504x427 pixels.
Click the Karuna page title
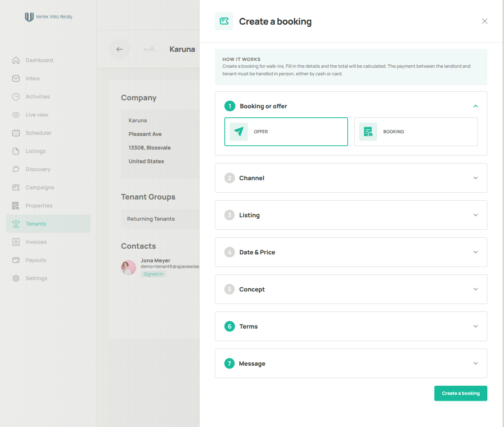coord(182,49)
